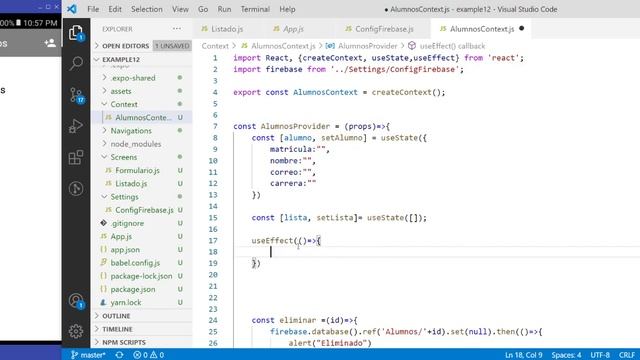Screen dimensions: 640x360
Task: Open the File menu
Action: pos(93,9)
